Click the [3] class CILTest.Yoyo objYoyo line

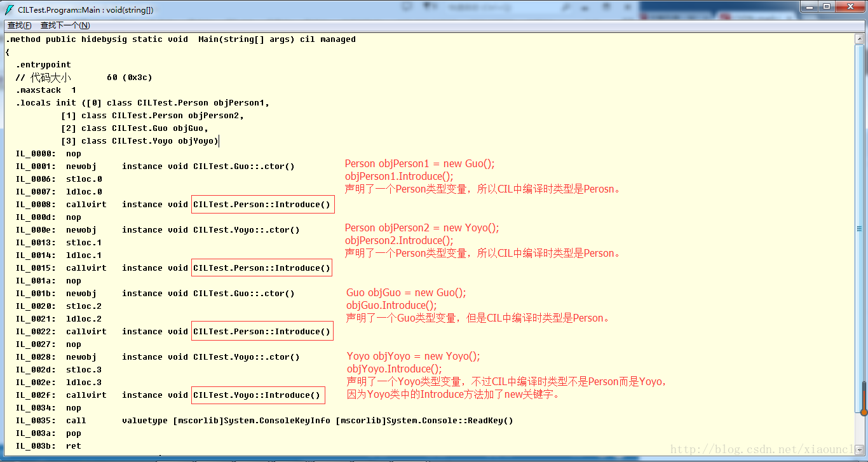click(x=140, y=141)
